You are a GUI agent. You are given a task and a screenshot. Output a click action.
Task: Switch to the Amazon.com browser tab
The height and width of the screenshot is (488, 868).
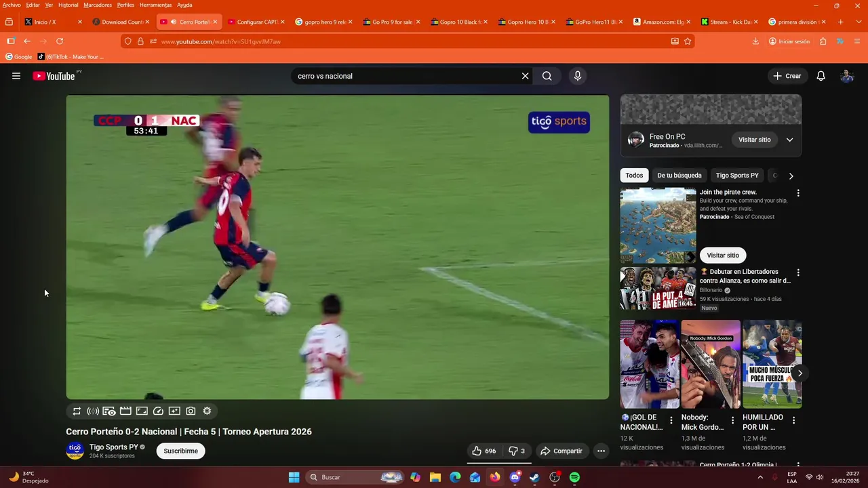point(663,22)
